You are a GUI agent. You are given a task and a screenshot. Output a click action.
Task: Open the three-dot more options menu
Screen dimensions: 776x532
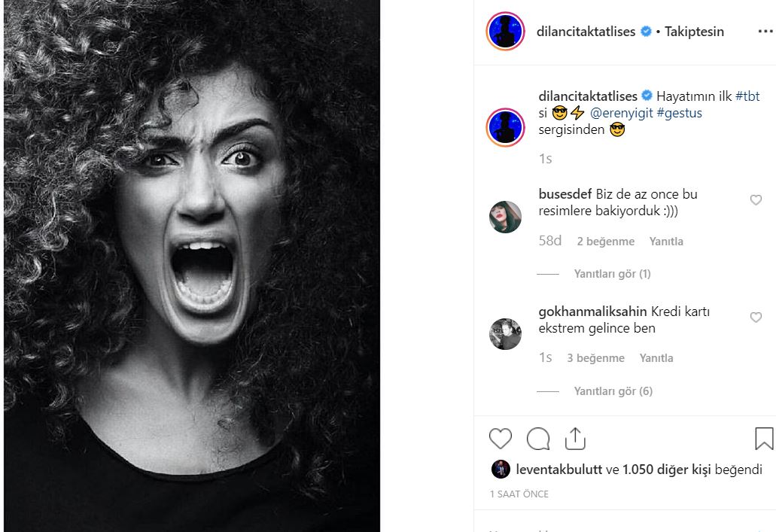(765, 32)
